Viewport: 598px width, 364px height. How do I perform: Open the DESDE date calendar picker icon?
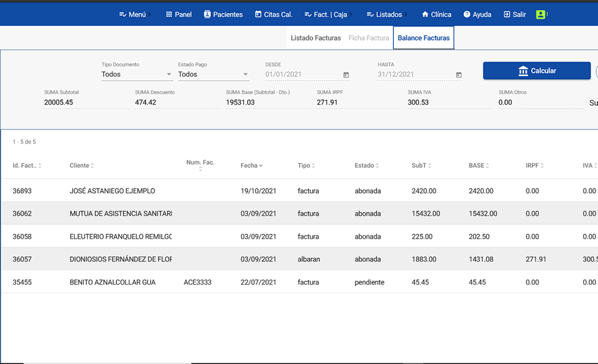pyautogui.click(x=346, y=75)
